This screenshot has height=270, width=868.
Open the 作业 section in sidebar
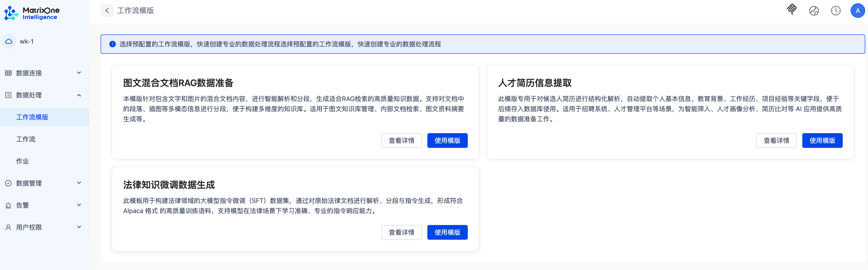point(23,161)
